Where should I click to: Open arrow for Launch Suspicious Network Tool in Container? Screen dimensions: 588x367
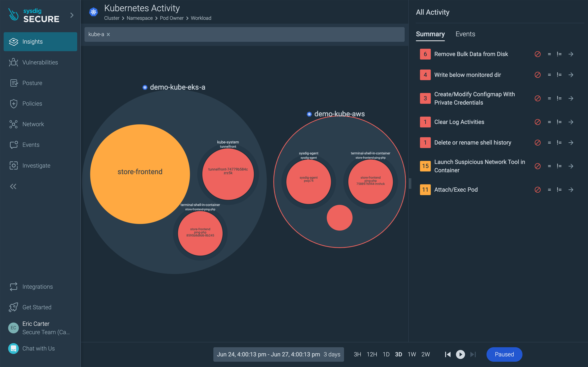click(571, 166)
